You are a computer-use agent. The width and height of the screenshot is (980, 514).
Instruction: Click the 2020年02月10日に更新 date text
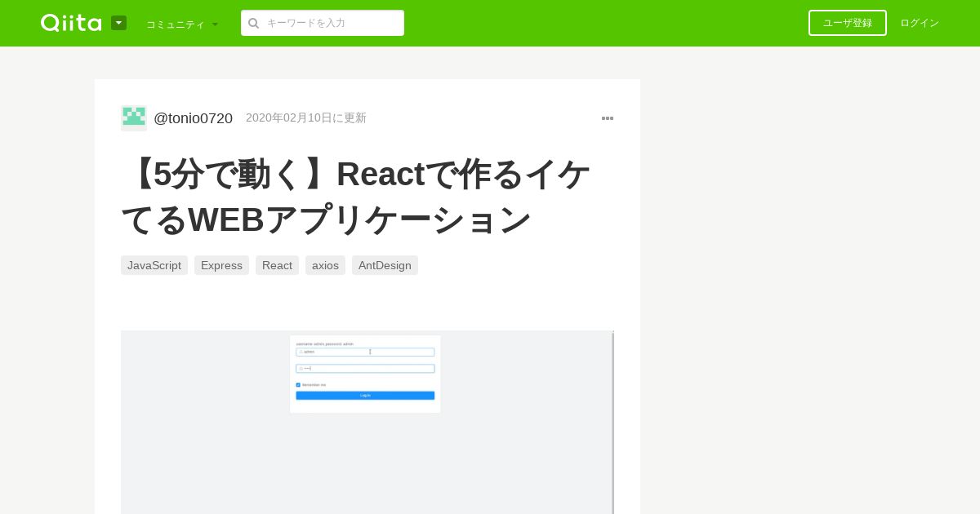pos(306,118)
